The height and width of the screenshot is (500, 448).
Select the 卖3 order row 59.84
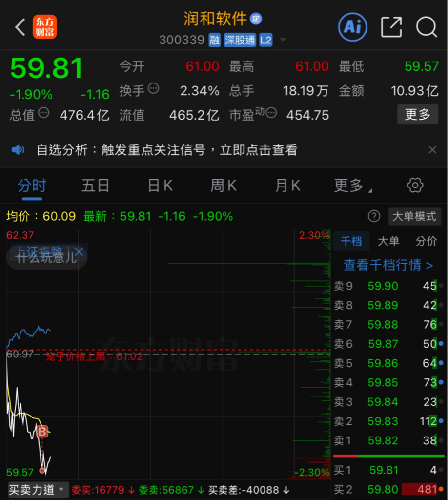388,402
